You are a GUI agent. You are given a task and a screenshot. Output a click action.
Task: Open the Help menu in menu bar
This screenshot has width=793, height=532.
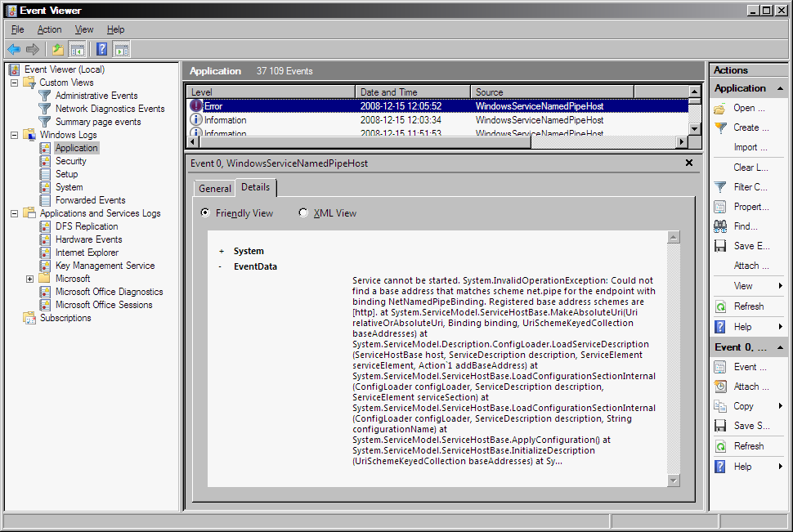[x=115, y=29]
